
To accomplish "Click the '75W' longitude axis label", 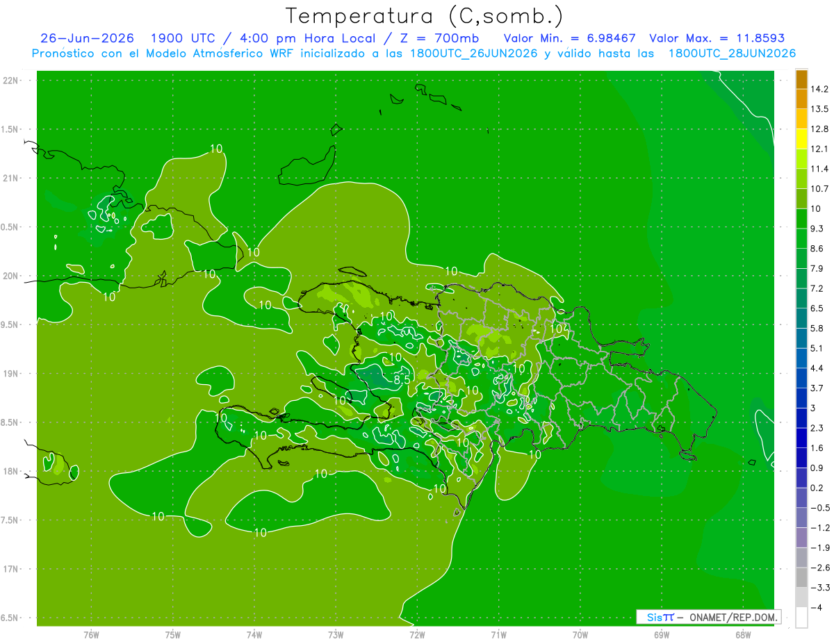I will [173, 635].
